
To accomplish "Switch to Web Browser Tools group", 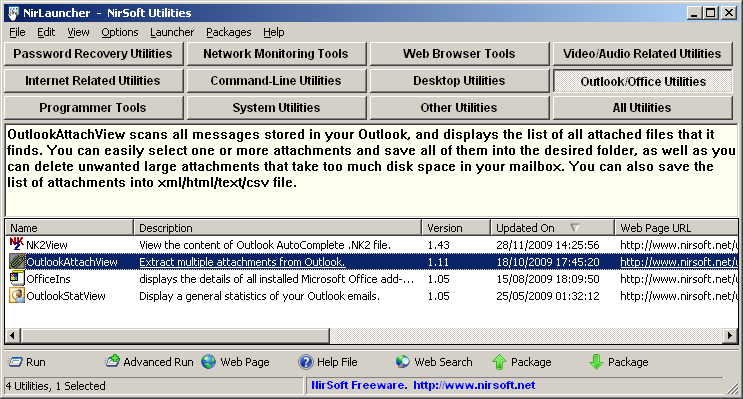I will click(x=459, y=54).
